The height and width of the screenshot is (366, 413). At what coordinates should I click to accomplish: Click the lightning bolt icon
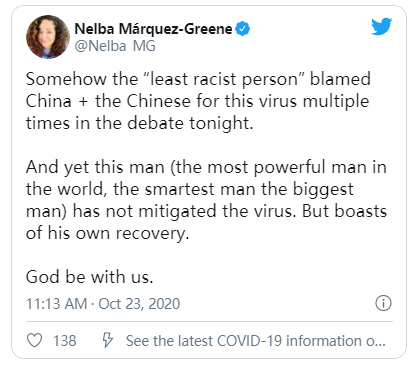[x=107, y=340]
